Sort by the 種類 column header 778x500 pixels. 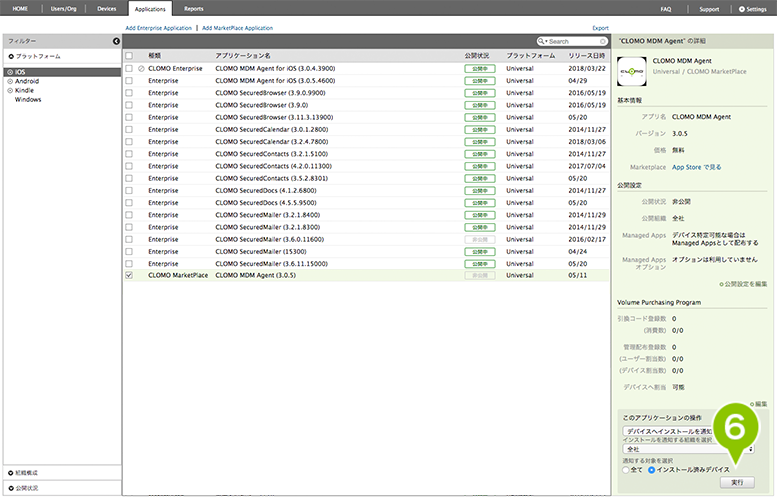[x=154, y=56]
